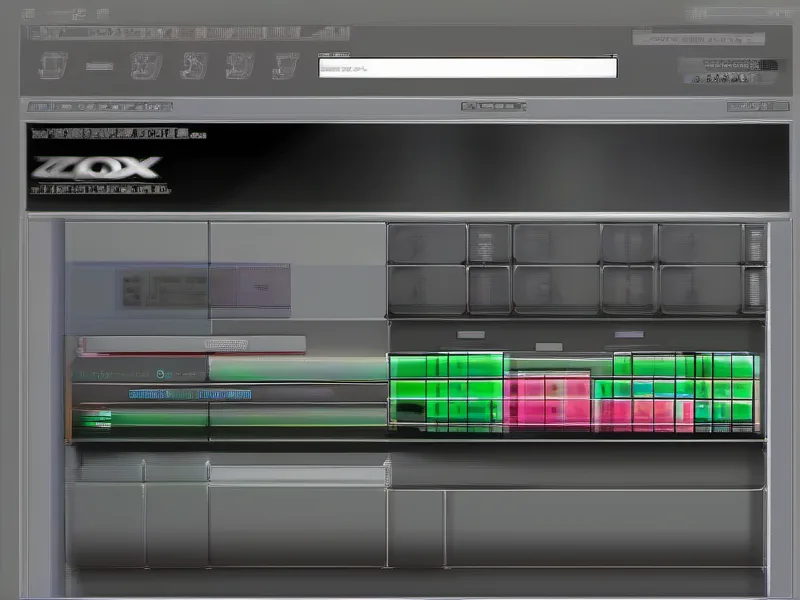
Task: Toggle the top-left green block in the colored grid
Action: point(406,366)
